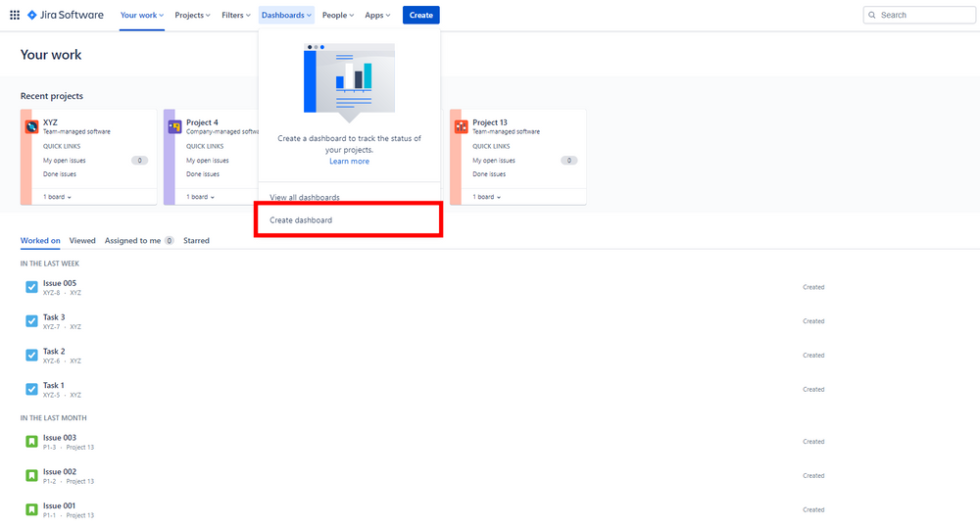980x528 pixels.
Task: Click the Project 13 open issues count badge
Action: tap(568, 161)
